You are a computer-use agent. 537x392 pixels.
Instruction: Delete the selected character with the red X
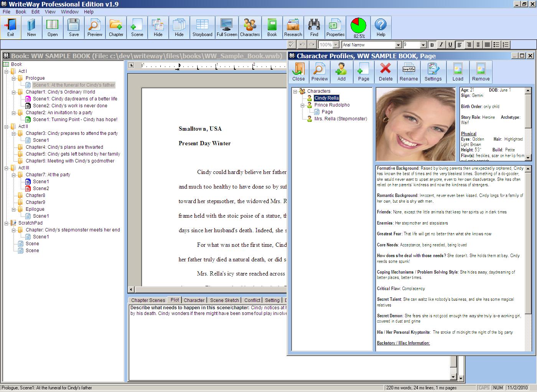tap(385, 72)
